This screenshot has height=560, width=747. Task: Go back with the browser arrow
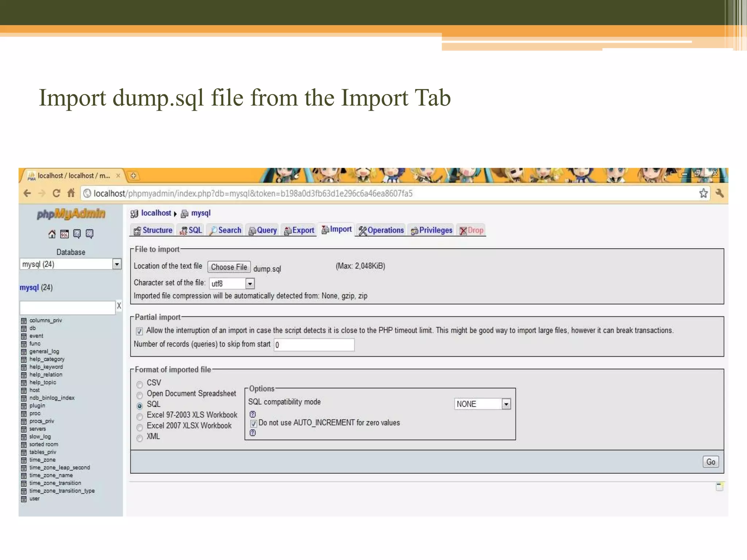(27, 193)
